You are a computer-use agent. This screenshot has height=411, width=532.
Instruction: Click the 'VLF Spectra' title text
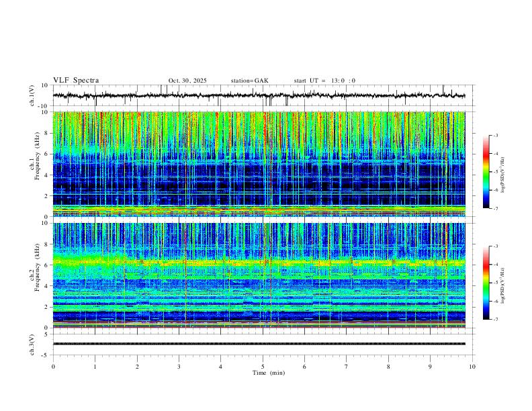tap(76, 81)
